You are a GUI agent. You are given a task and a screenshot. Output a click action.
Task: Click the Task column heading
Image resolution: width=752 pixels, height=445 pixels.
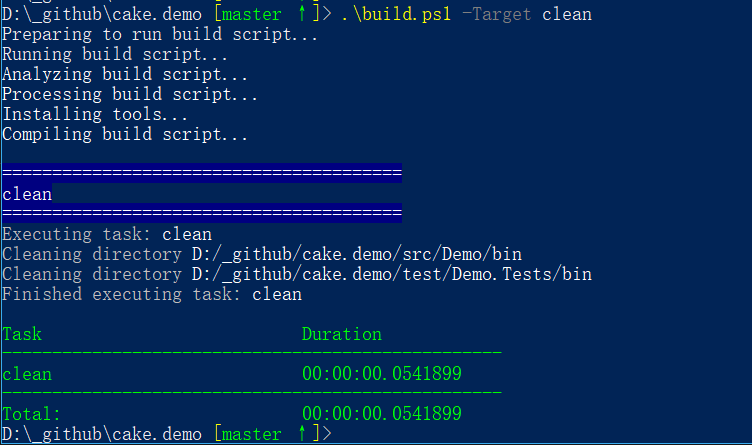click(x=22, y=334)
